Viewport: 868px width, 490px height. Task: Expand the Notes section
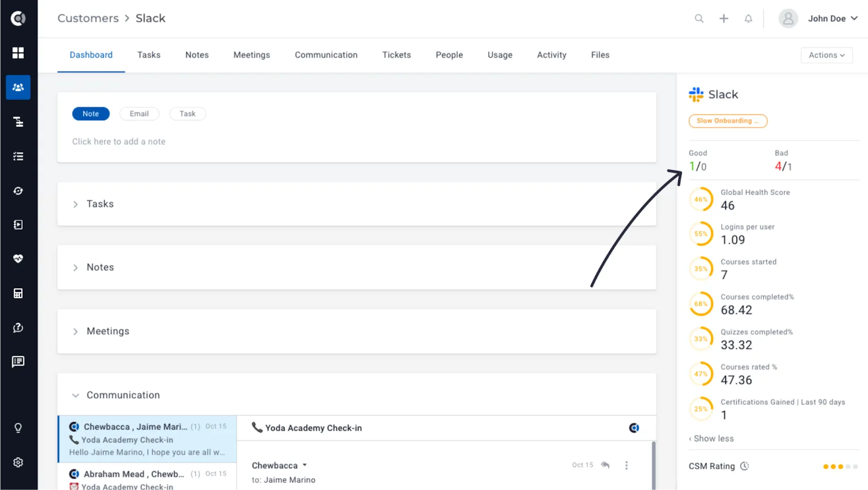[x=75, y=268]
